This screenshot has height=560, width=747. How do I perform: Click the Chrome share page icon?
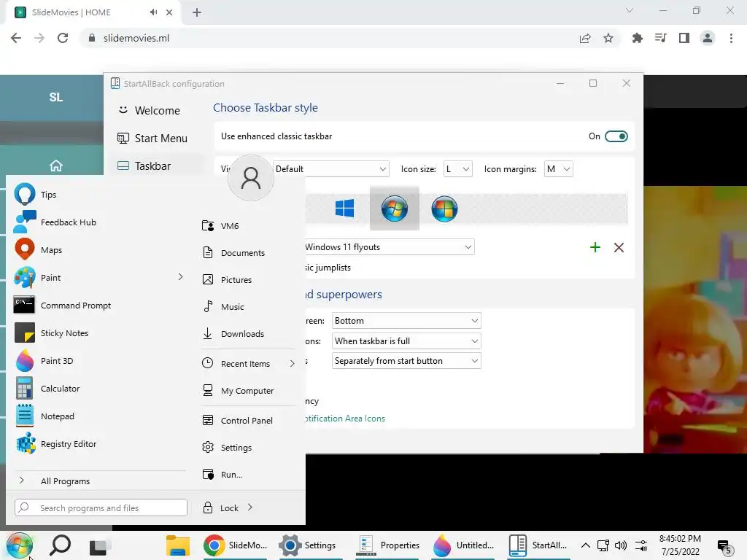[585, 38]
